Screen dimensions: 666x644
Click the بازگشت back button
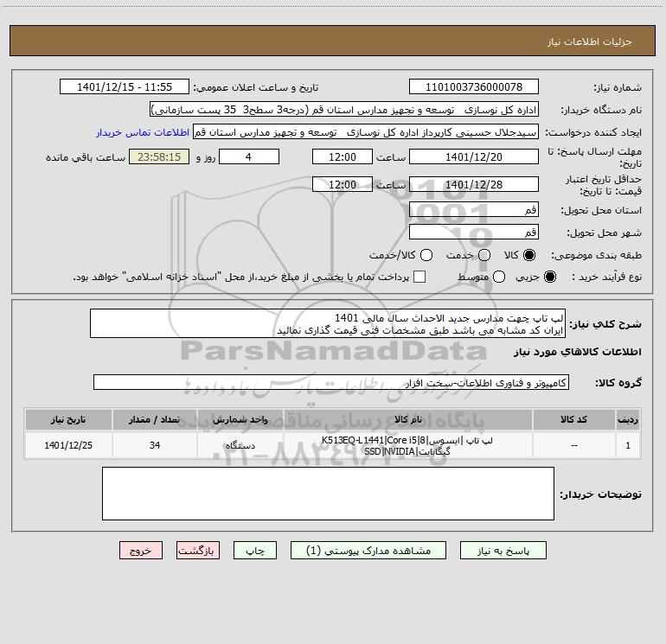[x=198, y=550]
